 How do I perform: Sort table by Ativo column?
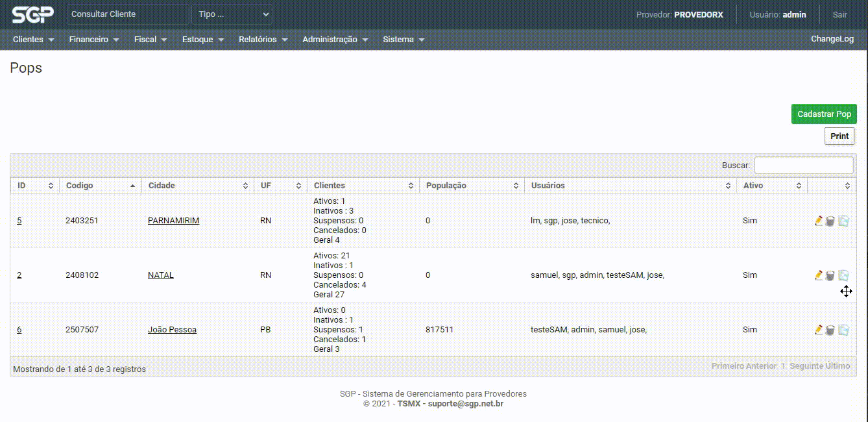pyautogui.click(x=772, y=186)
